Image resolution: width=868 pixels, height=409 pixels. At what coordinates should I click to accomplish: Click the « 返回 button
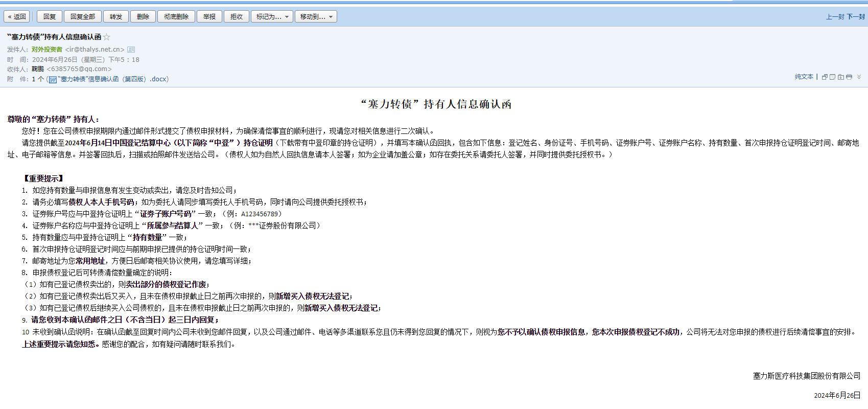pyautogui.click(x=17, y=17)
